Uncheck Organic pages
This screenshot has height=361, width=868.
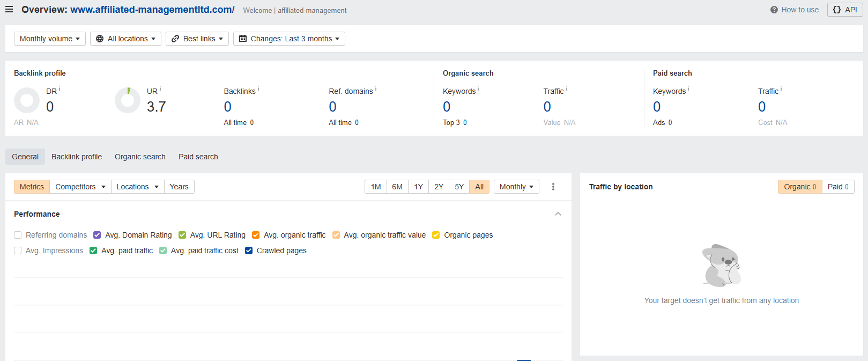(x=436, y=235)
